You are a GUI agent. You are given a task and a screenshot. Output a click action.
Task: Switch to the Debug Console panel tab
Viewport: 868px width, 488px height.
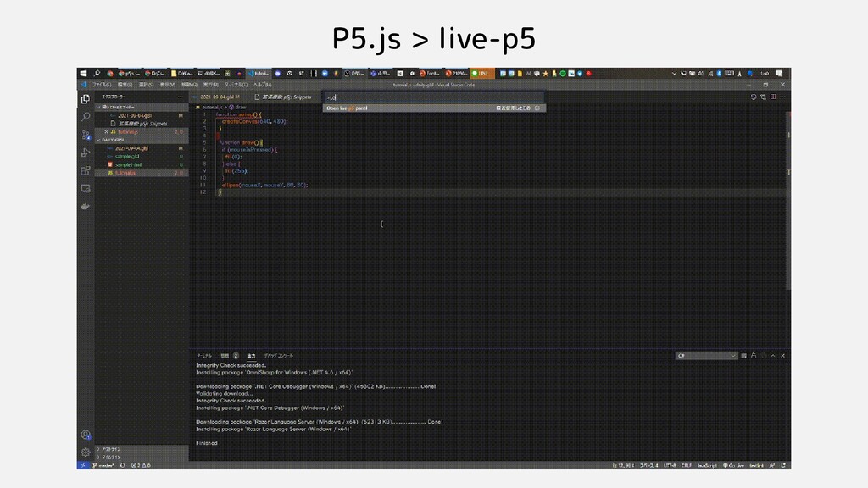pyautogui.click(x=278, y=356)
